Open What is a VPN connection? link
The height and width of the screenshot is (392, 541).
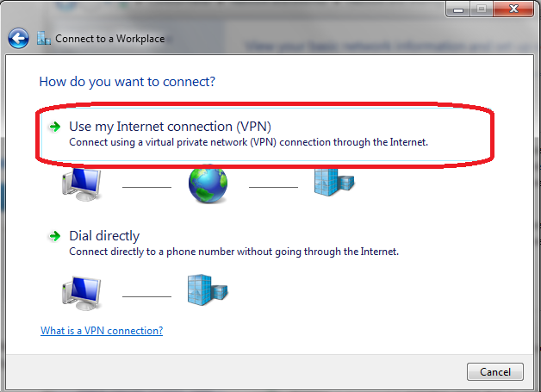[102, 331]
